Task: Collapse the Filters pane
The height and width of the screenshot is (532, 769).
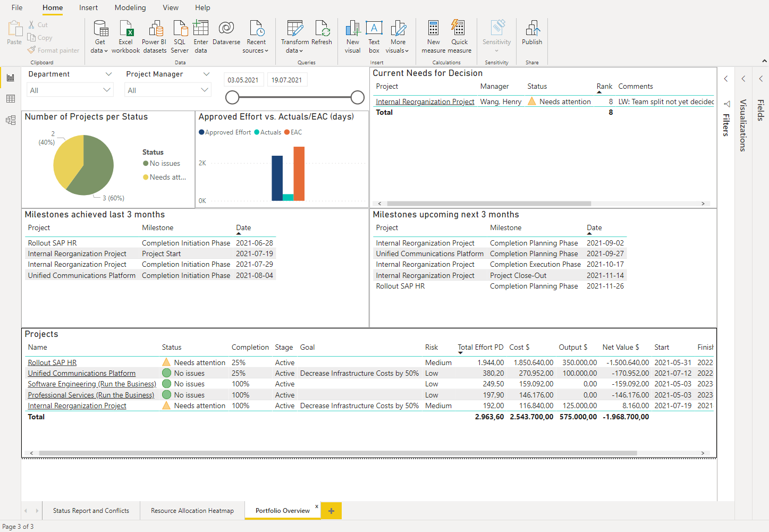Action: coord(726,78)
